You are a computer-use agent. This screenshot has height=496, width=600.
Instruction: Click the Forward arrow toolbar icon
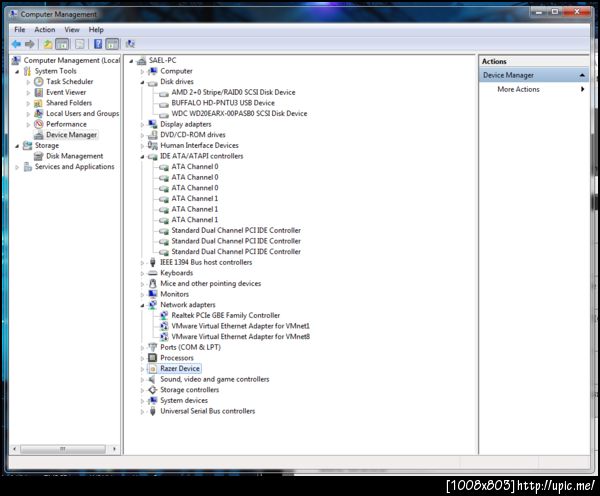click(x=30, y=44)
